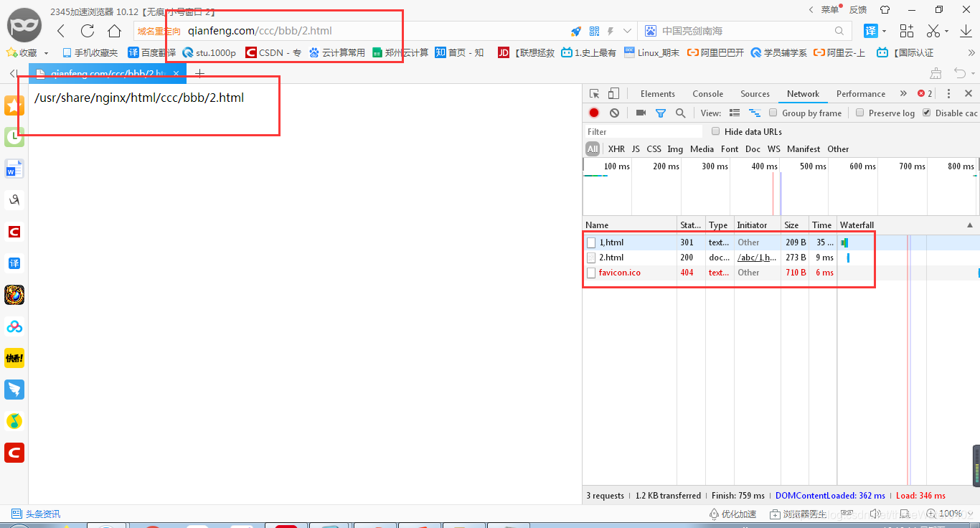Click the scissors screenshot tool icon
The image size is (980, 528).
(933, 31)
